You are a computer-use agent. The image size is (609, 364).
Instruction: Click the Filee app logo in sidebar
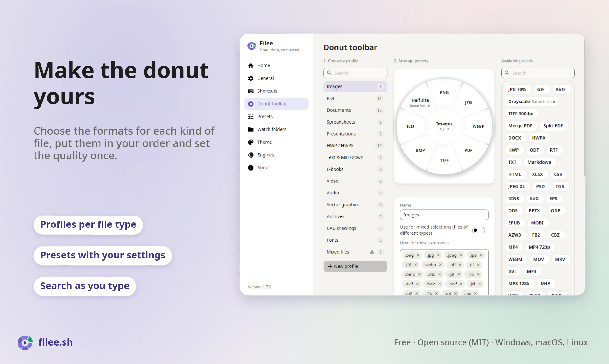pos(252,46)
